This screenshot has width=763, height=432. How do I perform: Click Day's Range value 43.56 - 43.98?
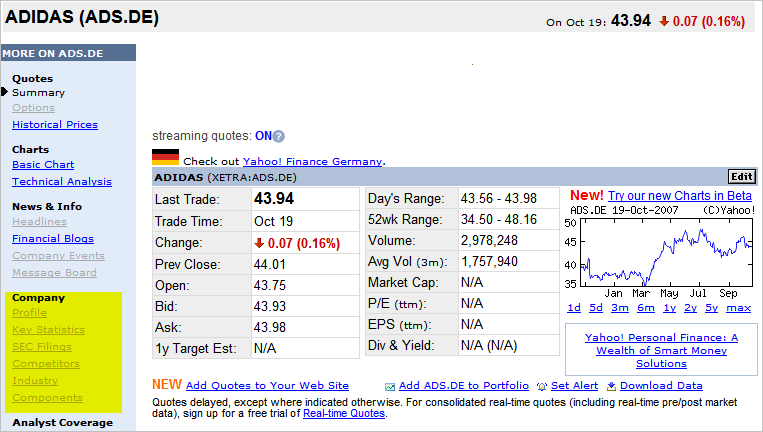499,198
